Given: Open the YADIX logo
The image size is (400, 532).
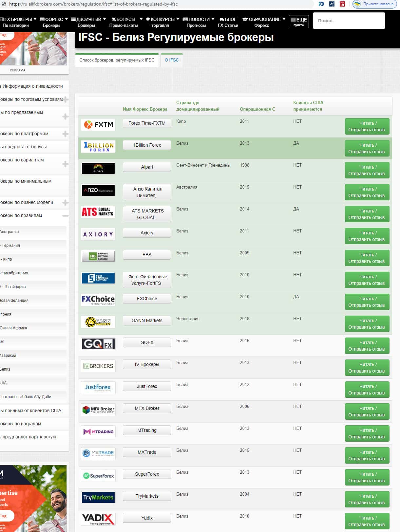Looking at the screenshot, I should point(98,519).
